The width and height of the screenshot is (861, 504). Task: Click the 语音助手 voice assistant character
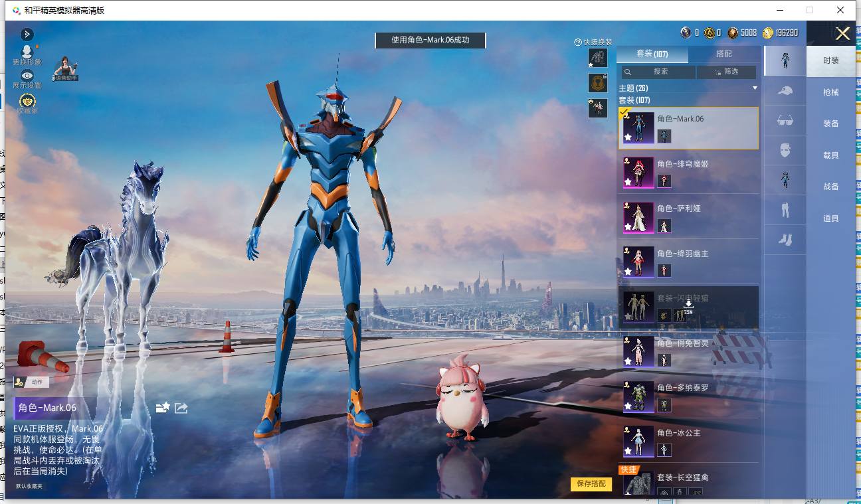66,68
